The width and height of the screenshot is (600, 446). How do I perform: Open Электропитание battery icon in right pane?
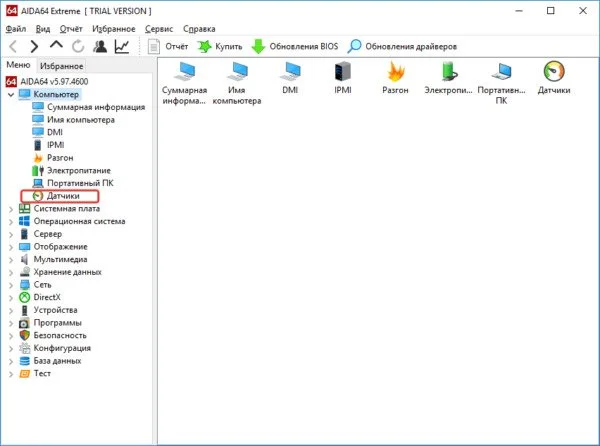coord(448,78)
